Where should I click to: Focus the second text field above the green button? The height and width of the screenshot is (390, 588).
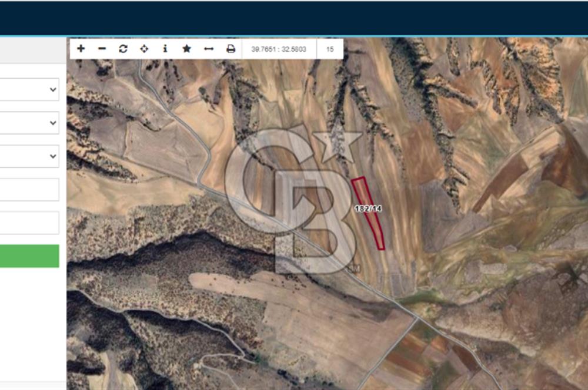[29, 223]
